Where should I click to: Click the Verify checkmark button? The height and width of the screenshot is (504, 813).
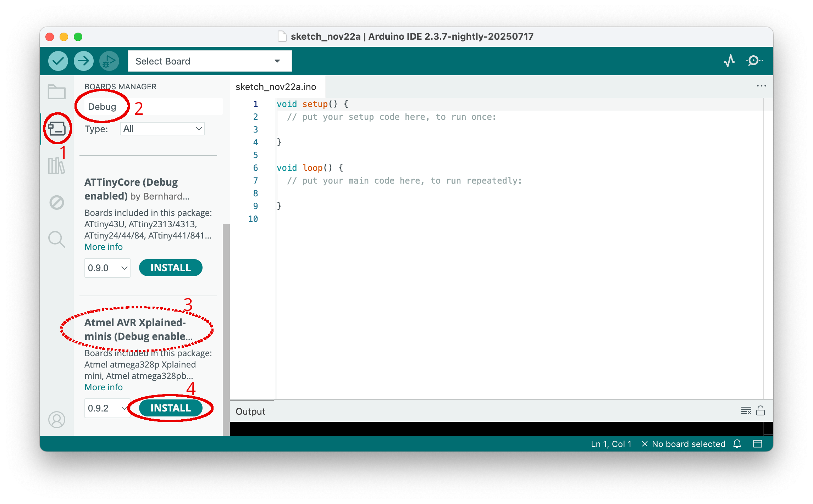point(58,61)
